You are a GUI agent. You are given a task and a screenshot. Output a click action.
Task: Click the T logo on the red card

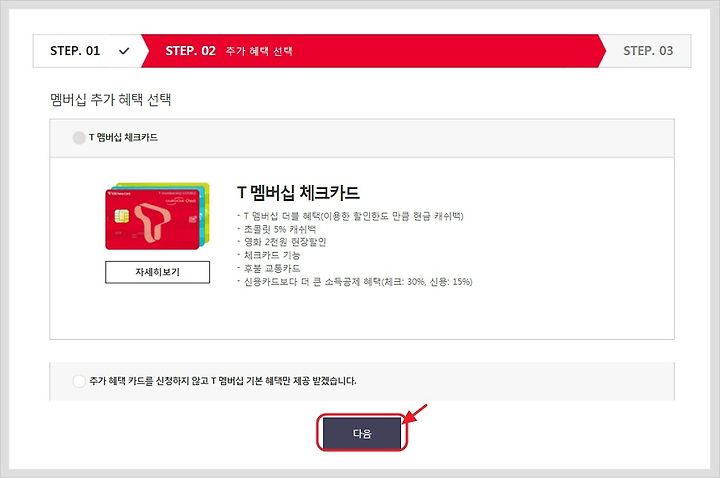[152, 222]
